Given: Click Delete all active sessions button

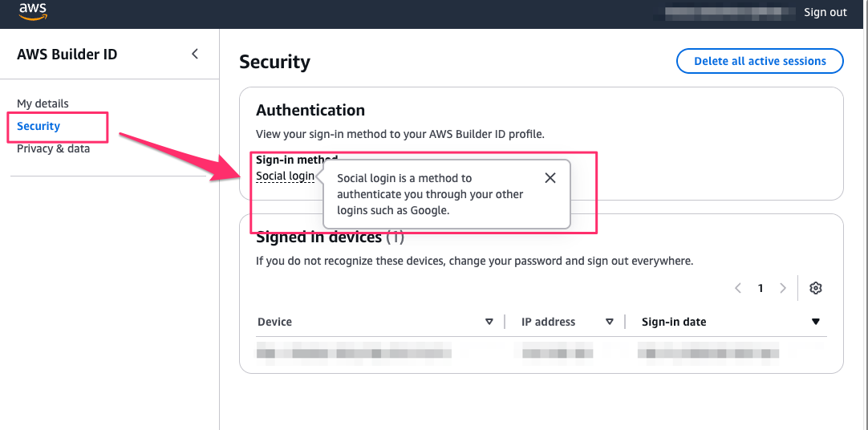Looking at the screenshot, I should (x=760, y=61).
